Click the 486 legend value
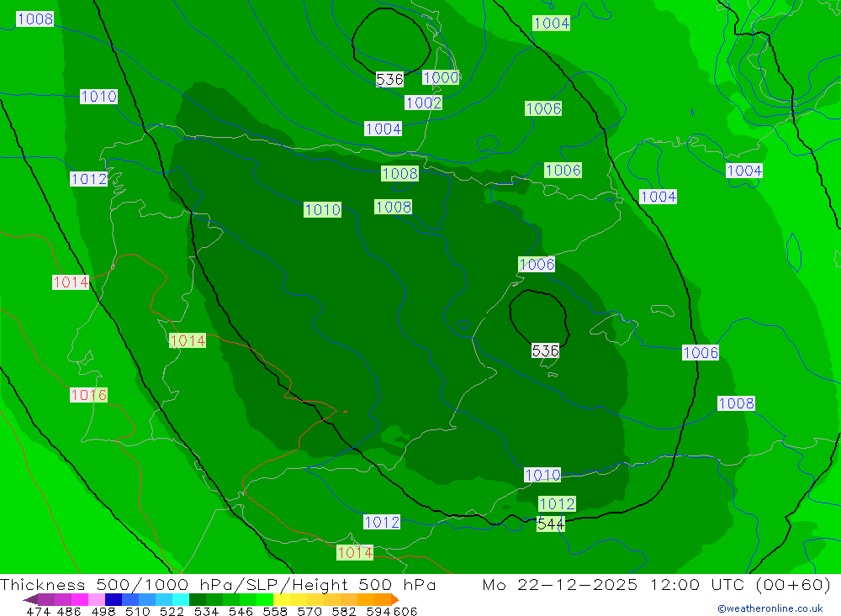841x616 pixels. coord(69,611)
